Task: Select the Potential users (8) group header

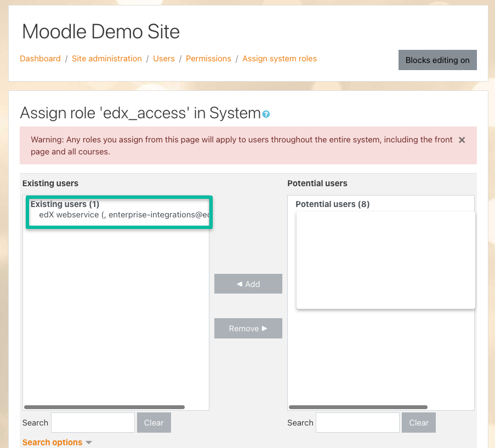Action: pyautogui.click(x=332, y=204)
